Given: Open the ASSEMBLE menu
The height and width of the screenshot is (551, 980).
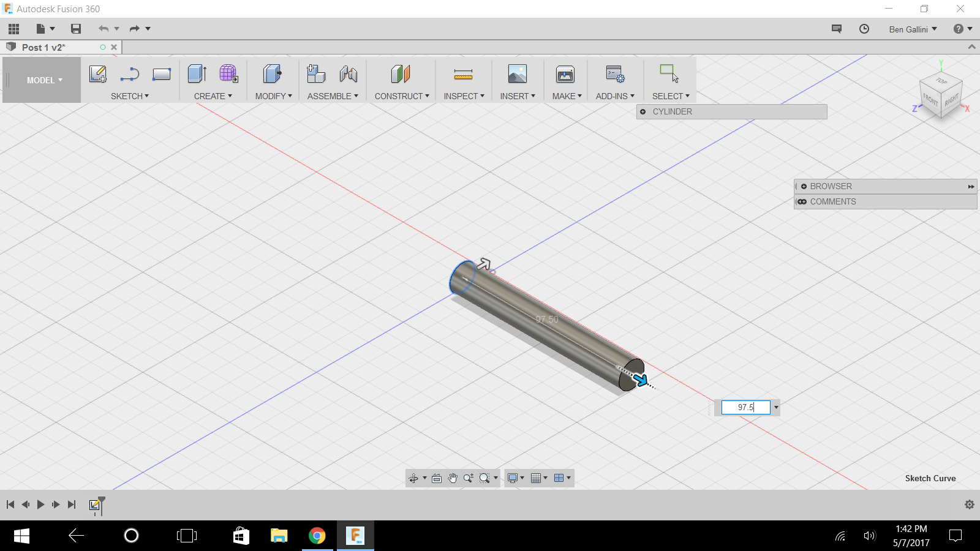Looking at the screenshot, I should [x=333, y=96].
